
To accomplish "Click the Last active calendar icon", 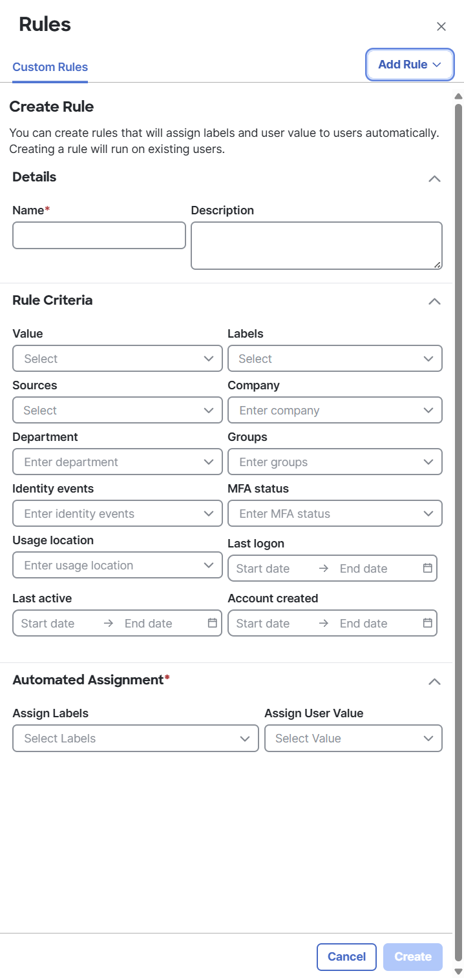I will pyautogui.click(x=212, y=623).
